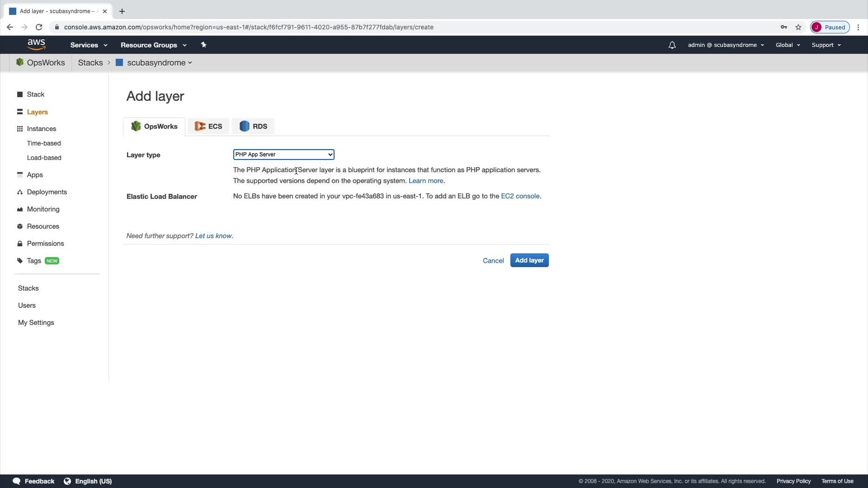
Task: Open the saved passwords key icon
Action: click(784, 27)
